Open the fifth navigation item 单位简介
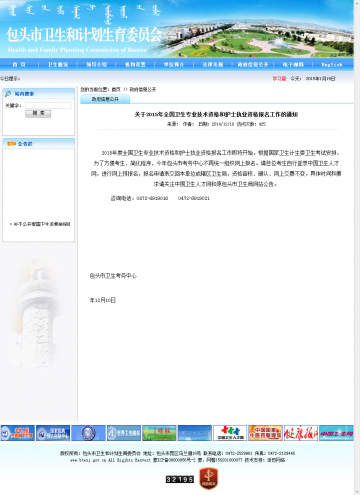 click(x=174, y=64)
